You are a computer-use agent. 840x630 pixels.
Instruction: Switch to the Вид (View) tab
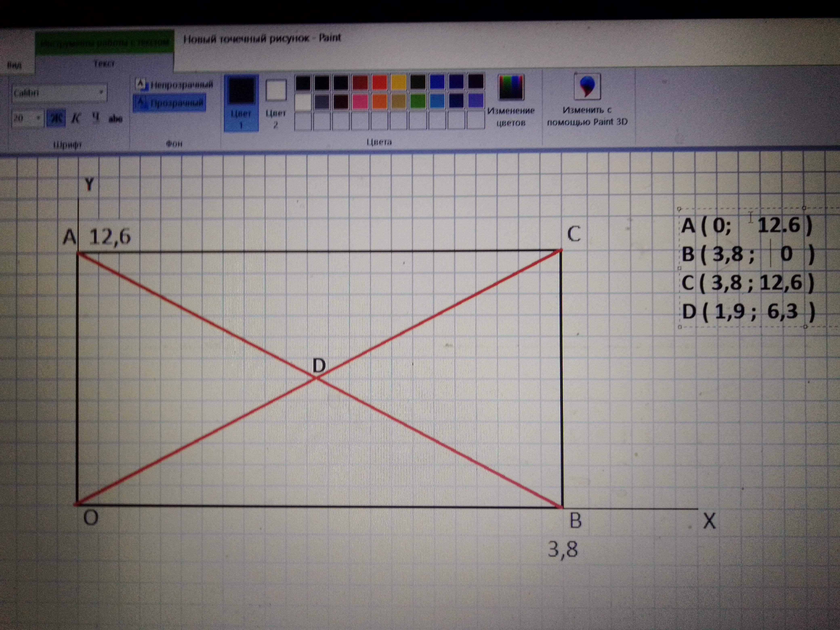(14, 65)
